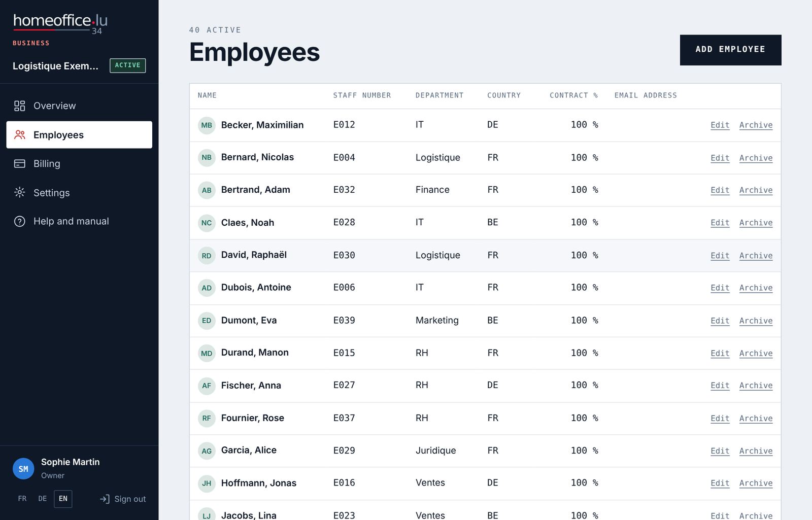
Task: Edit Dumont, Eva's record
Action: (720, 321)
